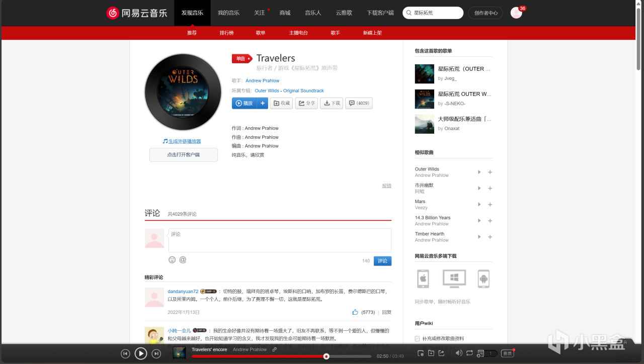Click the collect-to-folder icon in player bar
The height and width of the screenshot is (364, 644).
[x=431, y=353]
